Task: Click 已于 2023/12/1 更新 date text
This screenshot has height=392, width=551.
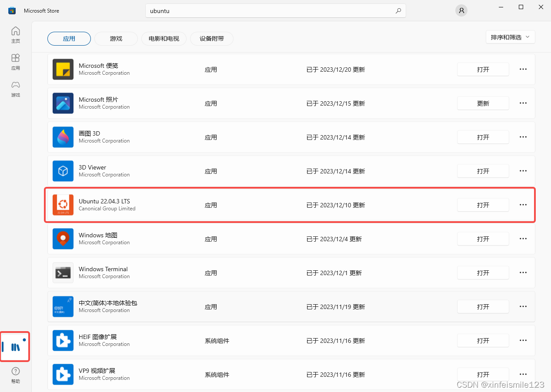Action: point(334,273)
